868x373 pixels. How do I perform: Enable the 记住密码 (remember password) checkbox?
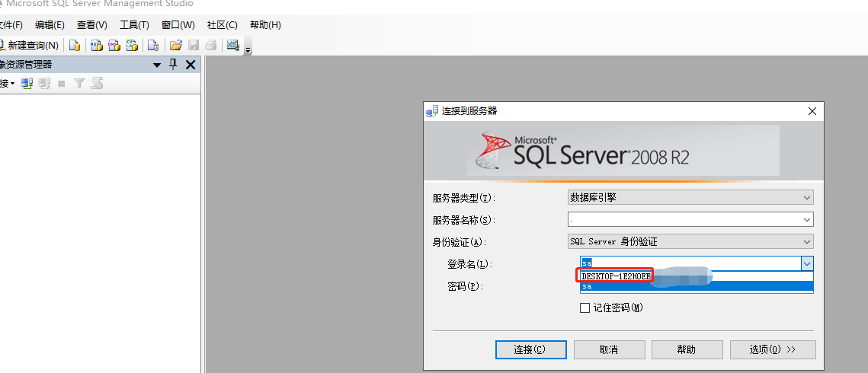pyautogui.click(x=585, y=308)
